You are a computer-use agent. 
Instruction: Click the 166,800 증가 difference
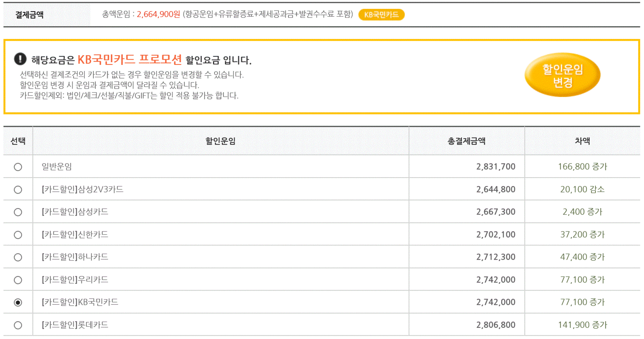pos(582,167)
